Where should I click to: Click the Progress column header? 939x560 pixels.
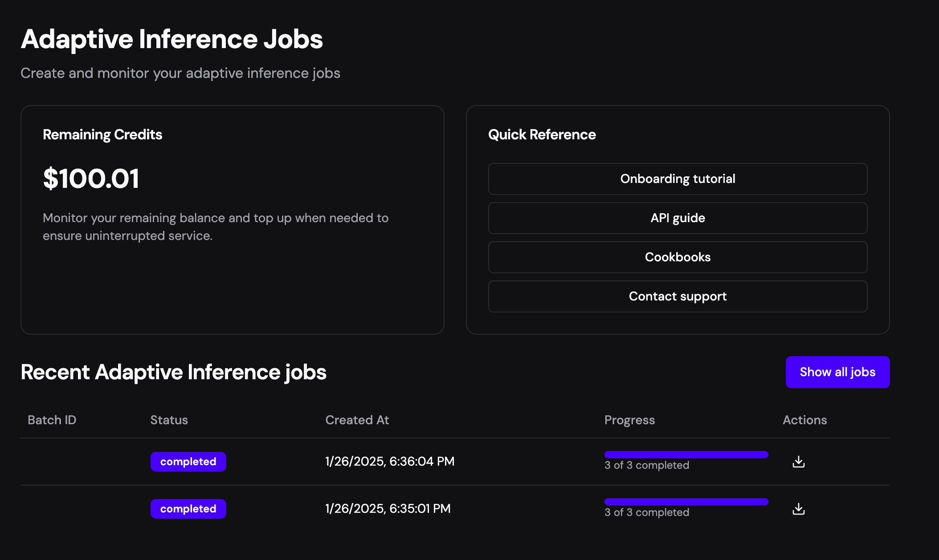[x=629, y=420]
